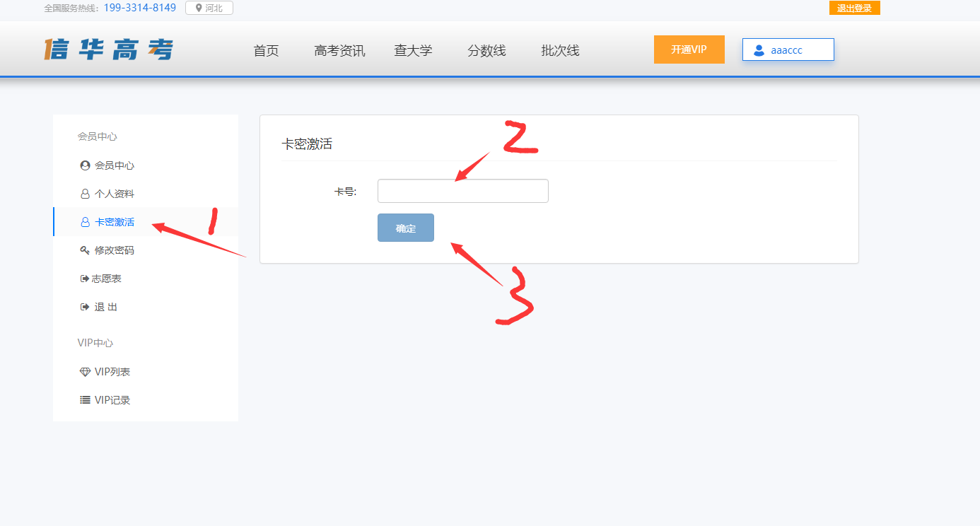Screen dimensions: 980x526
Task: Click the 会员中心 person-circle icon in sidebar
Action: (86, 165)
